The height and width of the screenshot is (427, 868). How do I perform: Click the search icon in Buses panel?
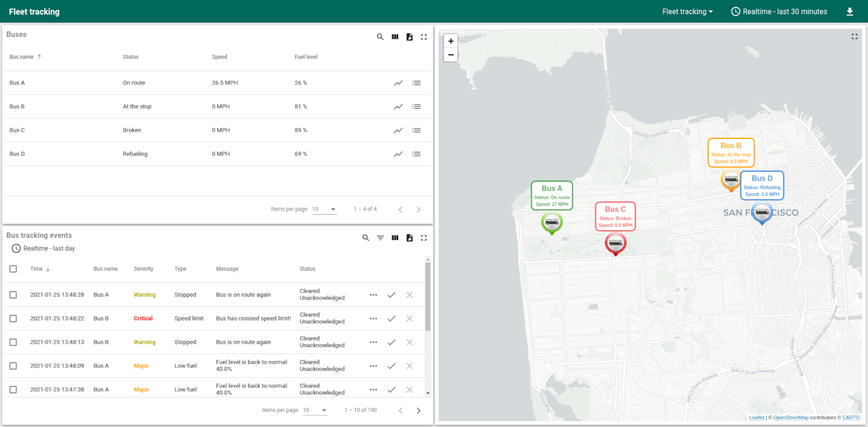(380, 37)
